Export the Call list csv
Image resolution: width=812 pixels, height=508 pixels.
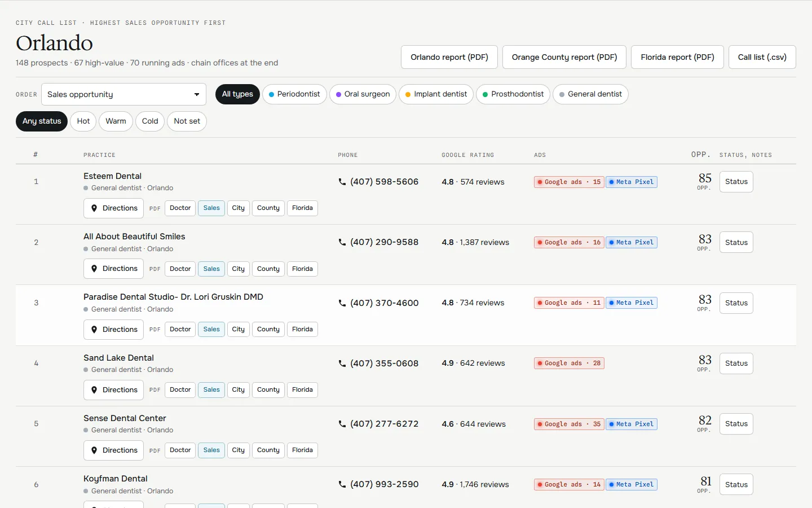click(762, 57)
